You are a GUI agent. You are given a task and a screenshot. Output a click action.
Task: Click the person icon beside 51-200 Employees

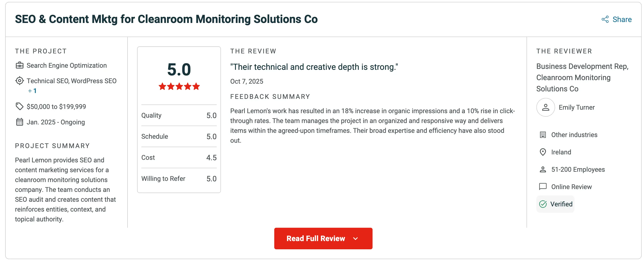[x=542, y=169]
